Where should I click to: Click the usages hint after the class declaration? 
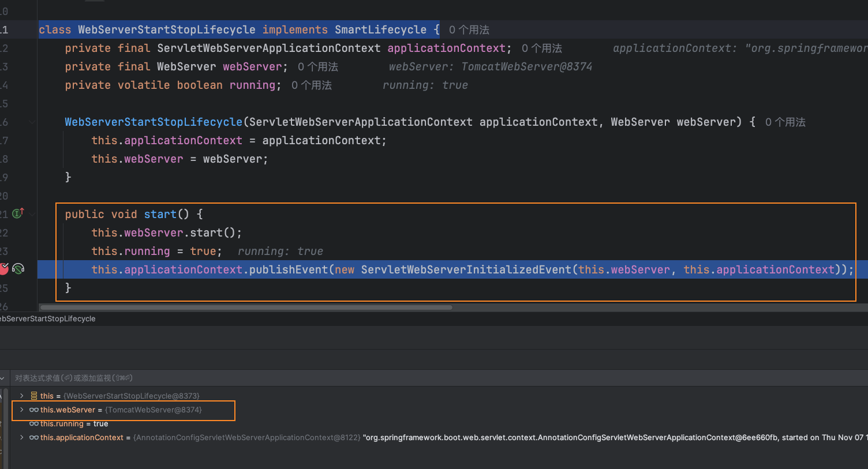pyautogui.click(x=469, y=30)
